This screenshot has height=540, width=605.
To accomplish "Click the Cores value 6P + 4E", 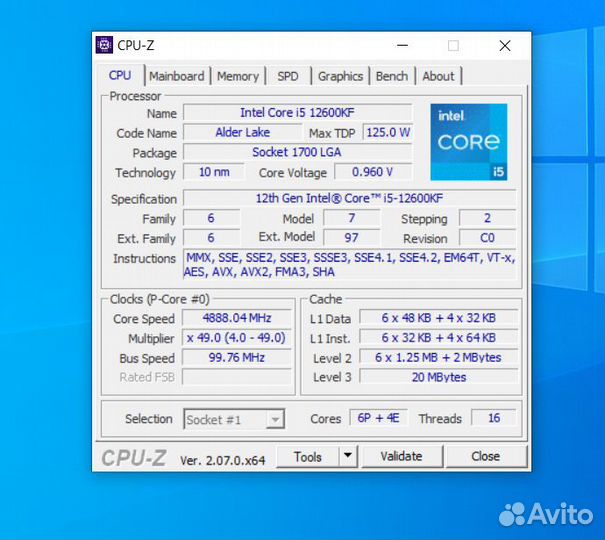I will [379, 418].
